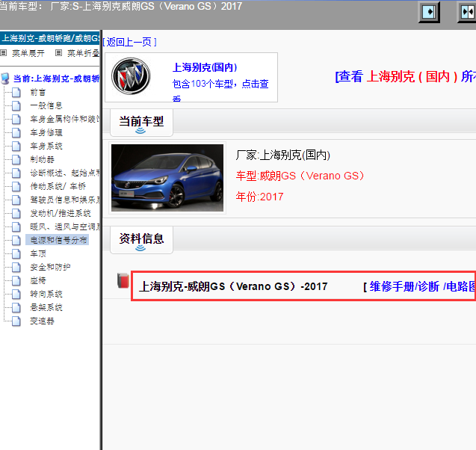The width and height of the screenshot is (476, 450).
Task: Open the 一般信息 tree item
Action: coord(46,105)
